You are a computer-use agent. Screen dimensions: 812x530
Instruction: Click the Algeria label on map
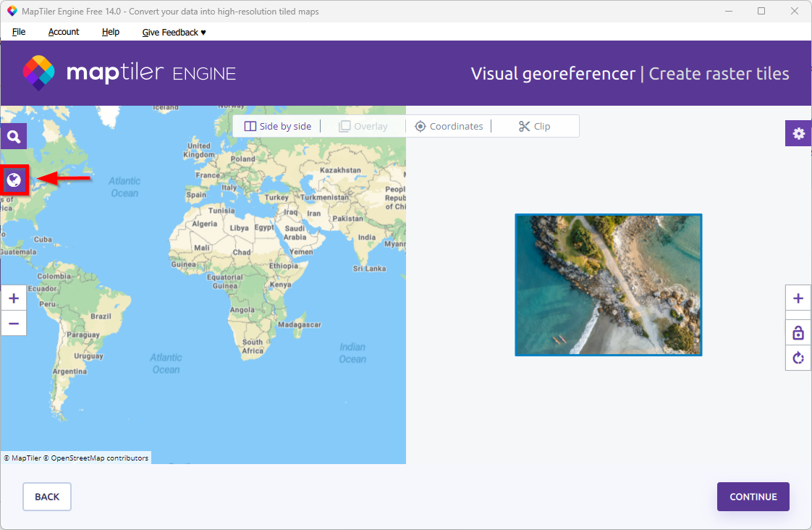click(x=205, y=224)
